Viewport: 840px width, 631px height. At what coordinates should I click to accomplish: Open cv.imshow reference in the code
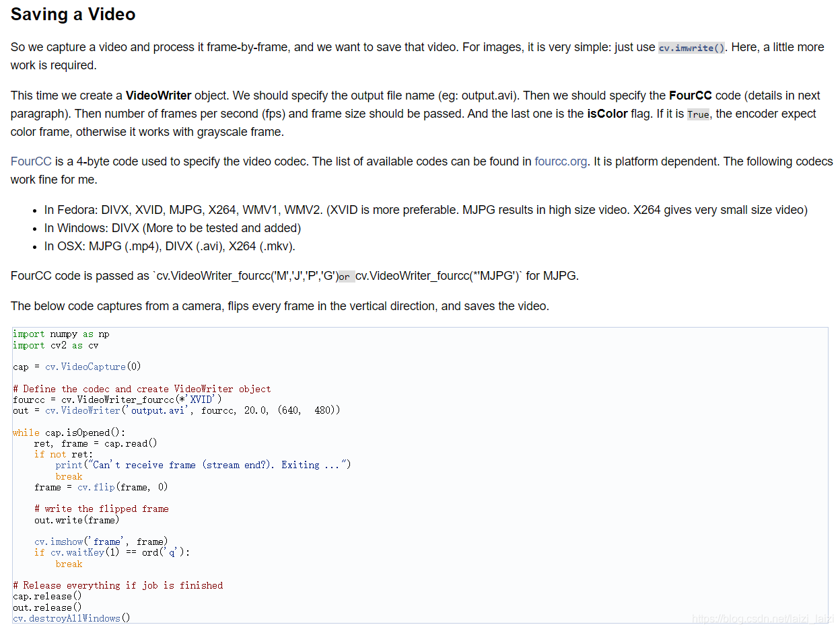(x=59, y=542)
